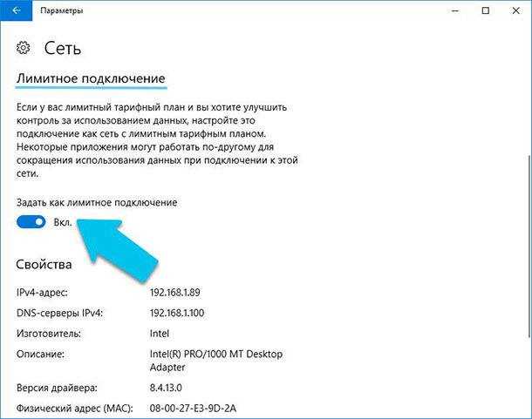Click the IPv4-адрес label
The height and width of the screenshot is (419, 532).
click(x=42, y=292)
